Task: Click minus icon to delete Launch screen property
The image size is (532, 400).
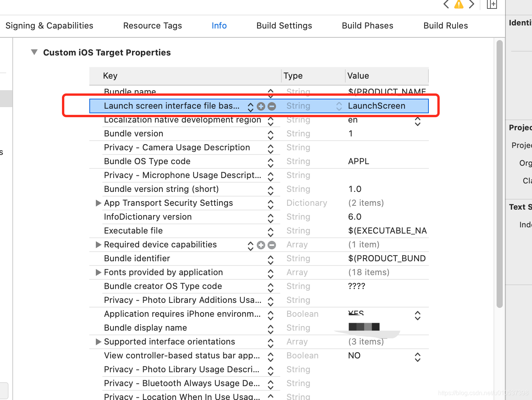Action: pyautogui.click(x=272, y=106)
